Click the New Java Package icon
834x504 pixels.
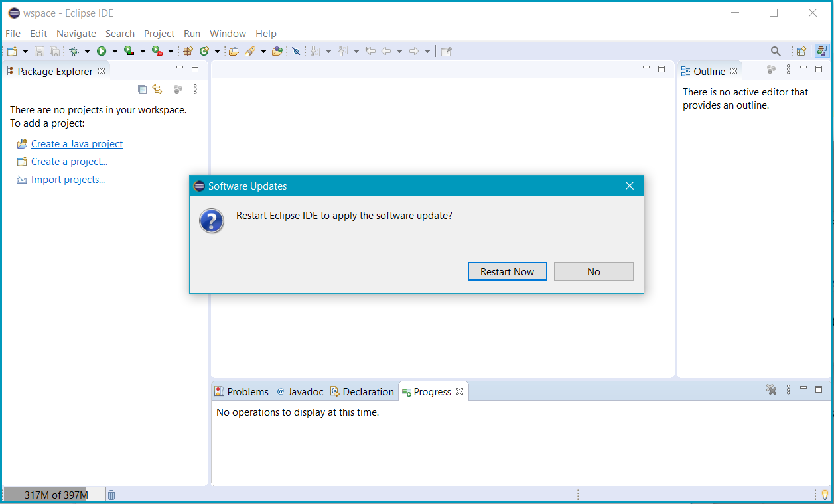[188, 51]
